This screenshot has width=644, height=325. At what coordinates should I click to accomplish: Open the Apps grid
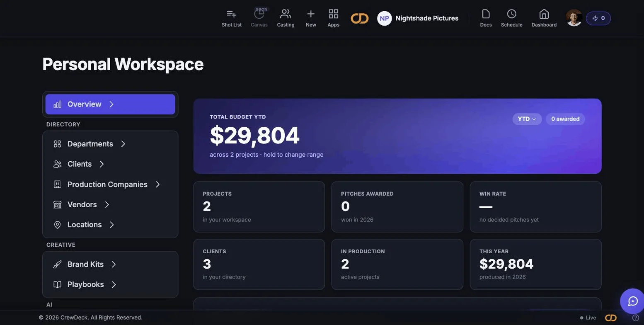[x=334, y=18]
